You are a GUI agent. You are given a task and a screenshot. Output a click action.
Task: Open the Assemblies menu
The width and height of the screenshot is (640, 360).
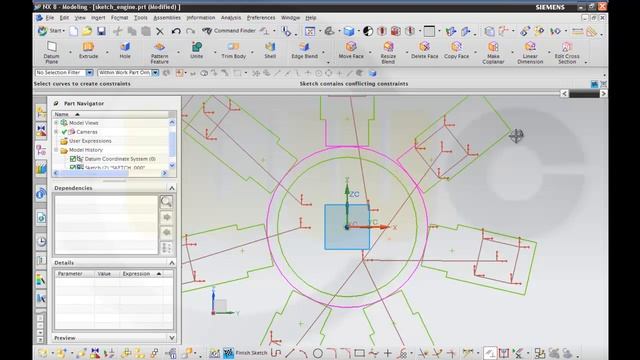coord(167,18)
